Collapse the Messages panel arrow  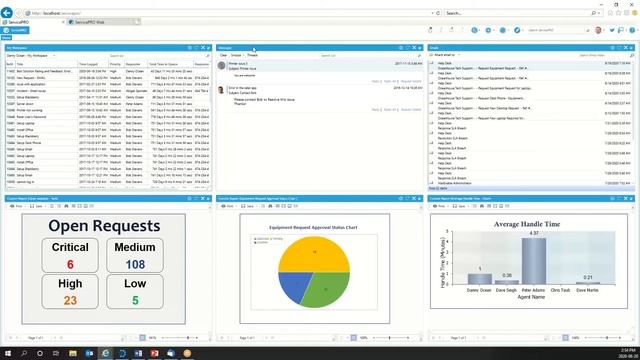[x=420, y=48]
